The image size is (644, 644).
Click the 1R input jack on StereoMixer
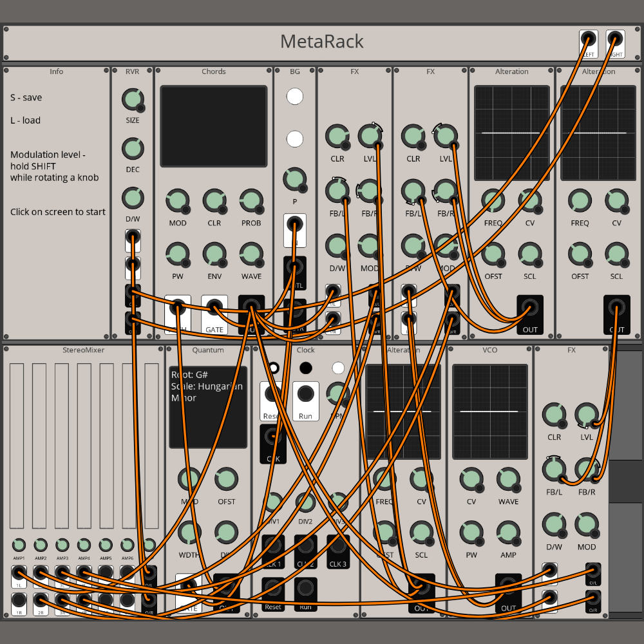[19, 601]
